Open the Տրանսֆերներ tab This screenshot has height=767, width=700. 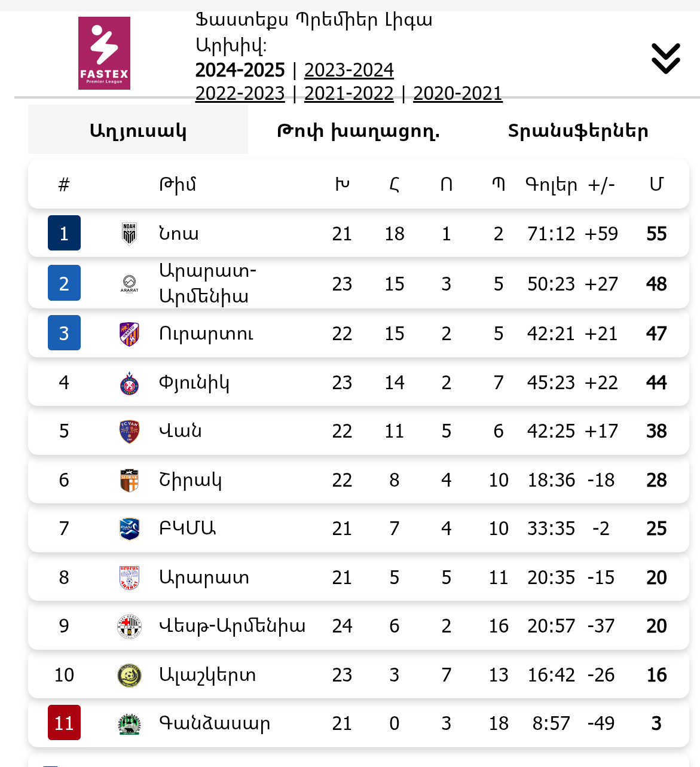coord(578,131)
